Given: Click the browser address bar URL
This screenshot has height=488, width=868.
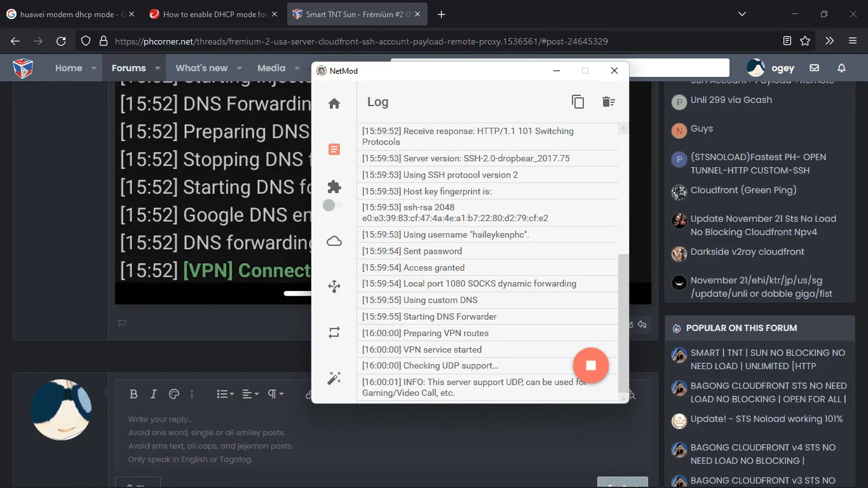Looking at the screenshot, I should tap(362, 41).
